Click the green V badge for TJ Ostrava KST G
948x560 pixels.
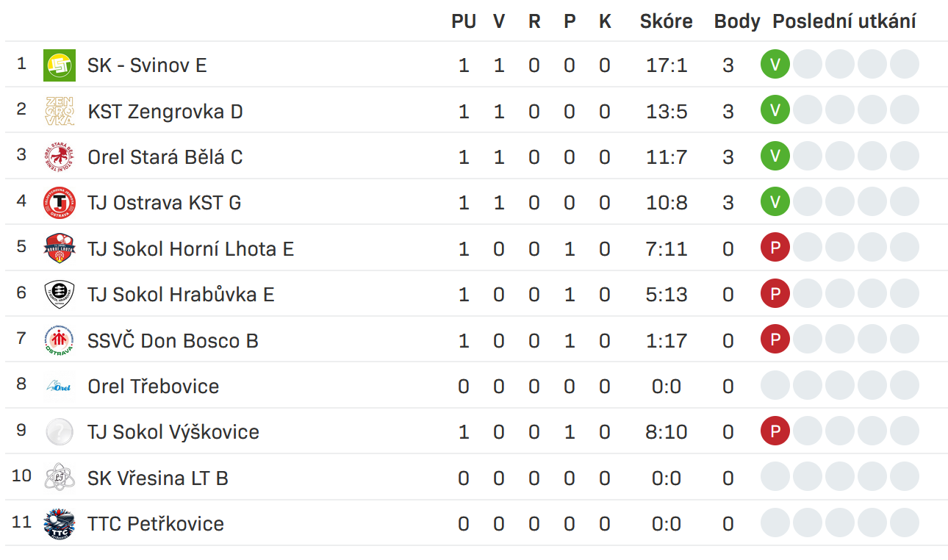[x=775, y=202]
